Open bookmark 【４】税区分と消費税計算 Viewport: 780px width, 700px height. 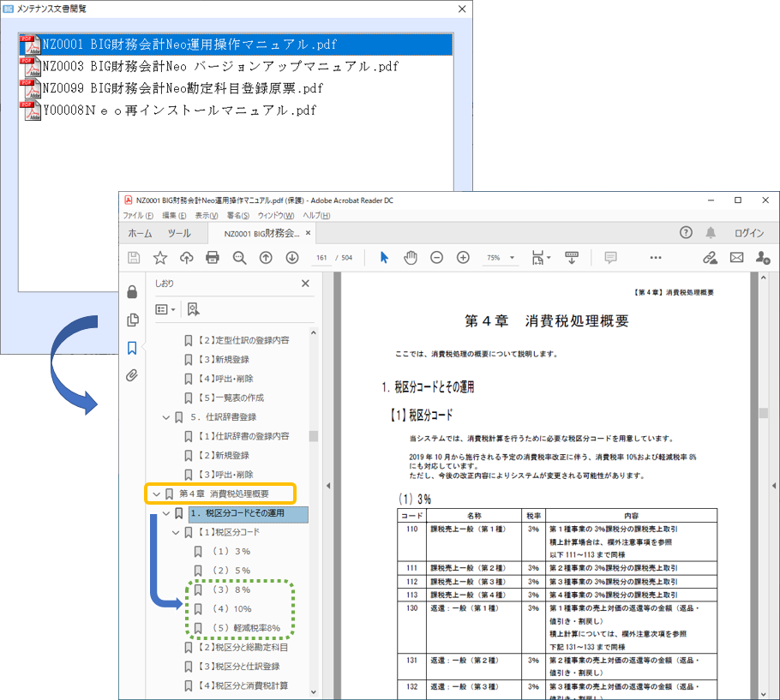243,685
